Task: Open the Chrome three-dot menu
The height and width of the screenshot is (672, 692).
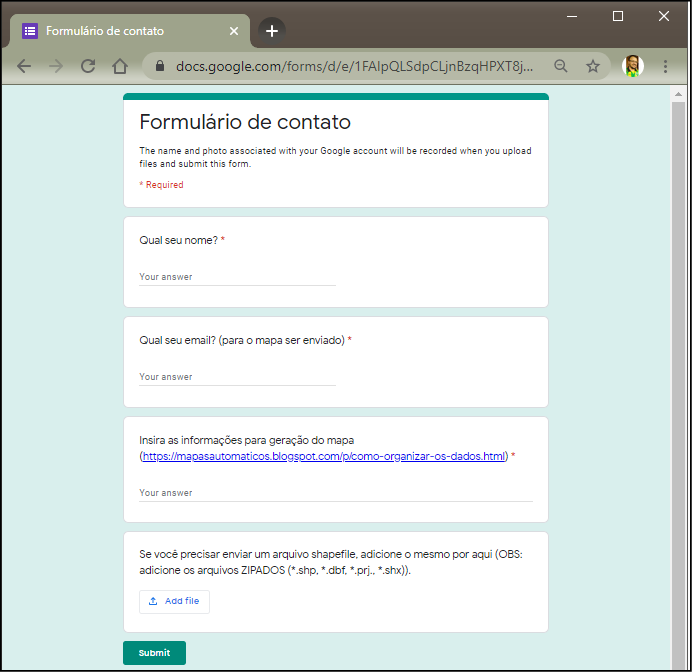Action: [x=666, y=66]
